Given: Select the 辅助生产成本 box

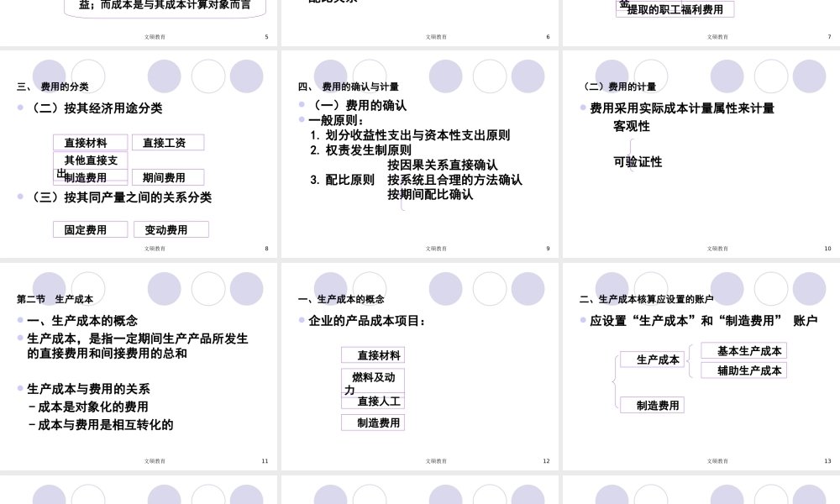Looking at the screenshot, I should coord(743,370).
